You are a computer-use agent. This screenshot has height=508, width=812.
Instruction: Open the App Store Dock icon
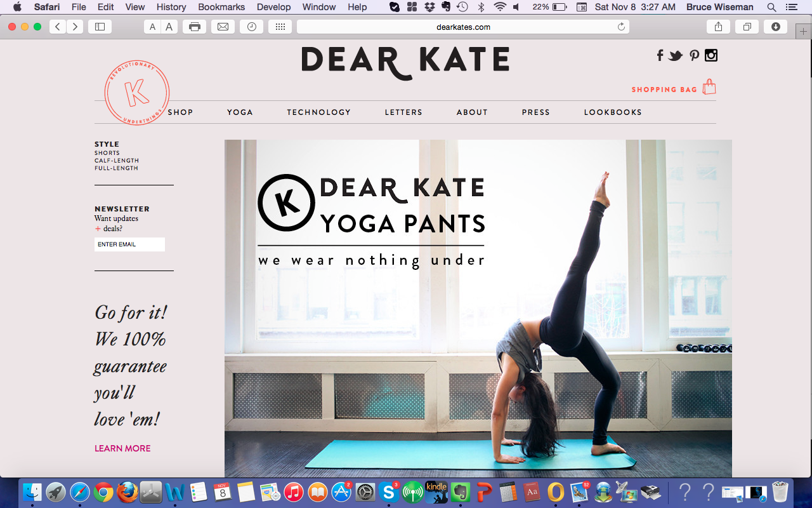pyautogui.click(x=341, y=492)
